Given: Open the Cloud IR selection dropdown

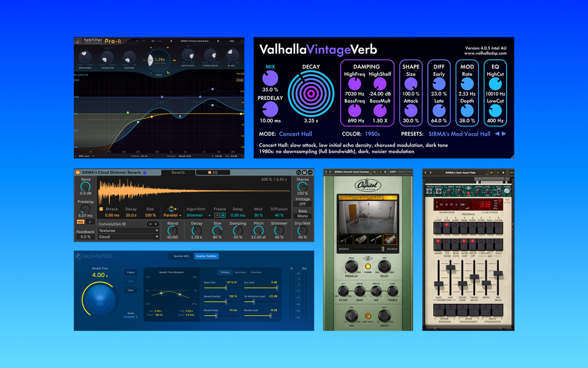Looking at the screenshot, I should (x=128, y=237).
